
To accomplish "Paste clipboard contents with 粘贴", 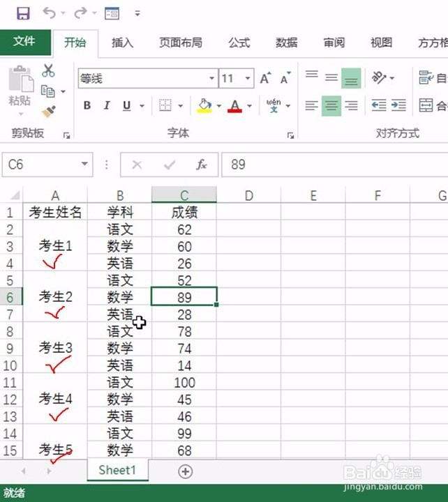I will 20,86.
